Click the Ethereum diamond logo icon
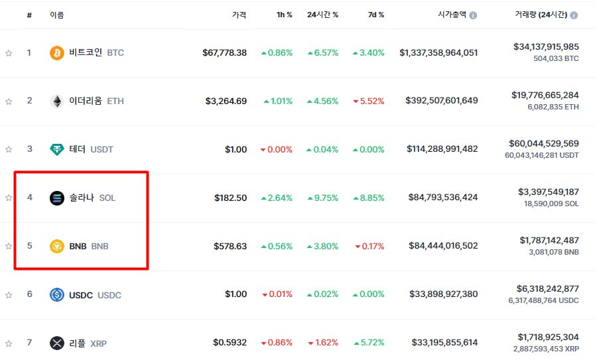The width and height of the screenshot is (595, 364). click(57, 101)
